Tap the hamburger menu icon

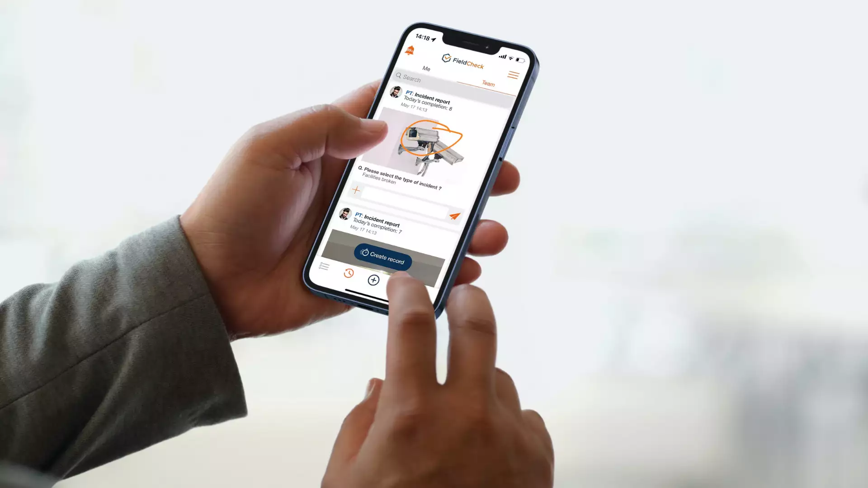[513, 75]
